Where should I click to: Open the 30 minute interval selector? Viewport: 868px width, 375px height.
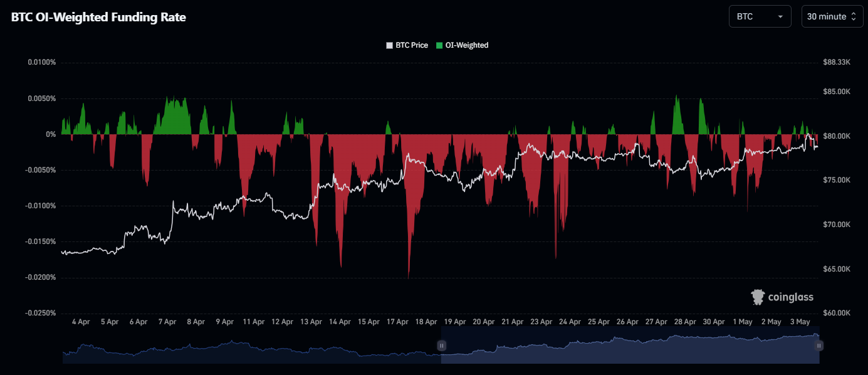832,16
